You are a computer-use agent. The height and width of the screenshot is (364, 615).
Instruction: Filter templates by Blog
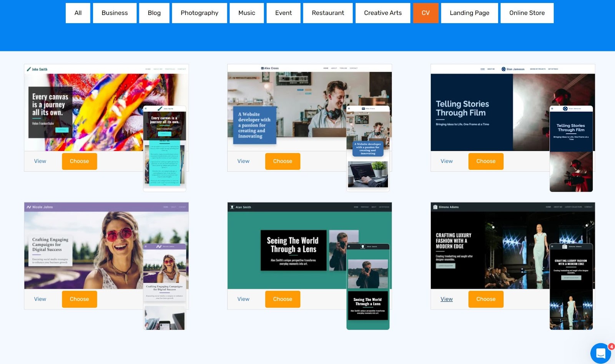pos(154,13)
